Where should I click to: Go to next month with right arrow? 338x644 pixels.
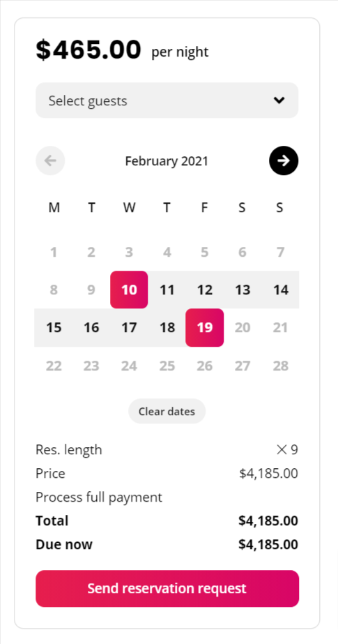pos(284,160)
